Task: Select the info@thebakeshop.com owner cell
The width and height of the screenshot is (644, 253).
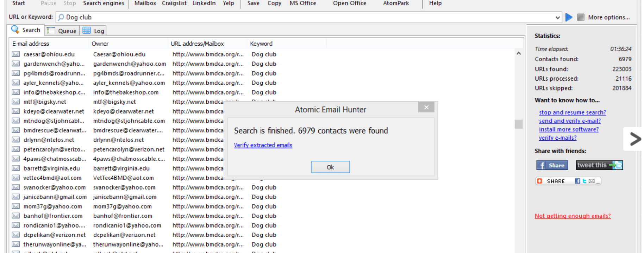Action: 126,92
